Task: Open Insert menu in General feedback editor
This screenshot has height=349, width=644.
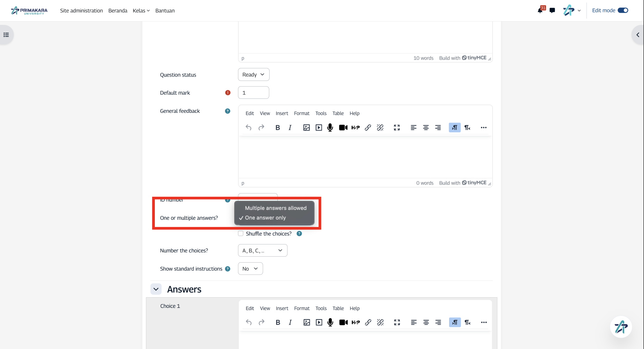Action: pos(282,113)
